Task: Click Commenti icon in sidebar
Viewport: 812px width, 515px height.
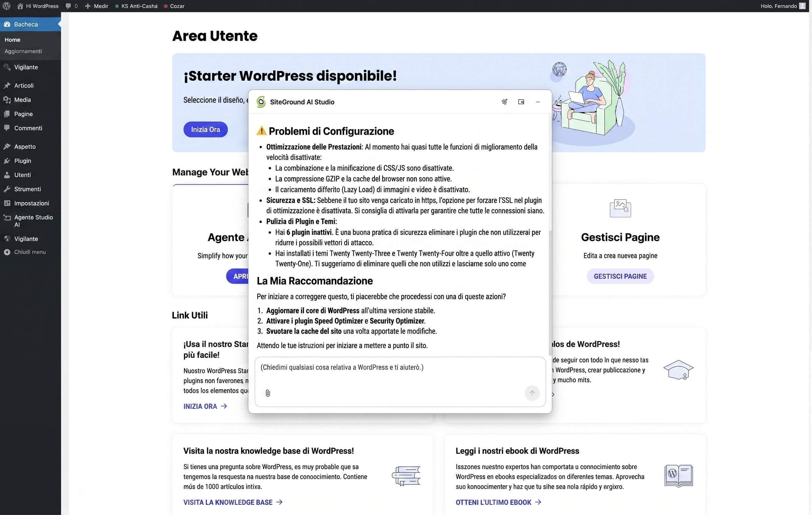Action: click(7, 128)
